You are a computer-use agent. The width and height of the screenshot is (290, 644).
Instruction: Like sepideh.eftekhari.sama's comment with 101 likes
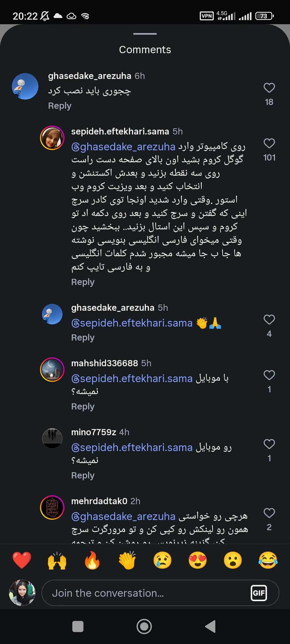pos(269,143)
